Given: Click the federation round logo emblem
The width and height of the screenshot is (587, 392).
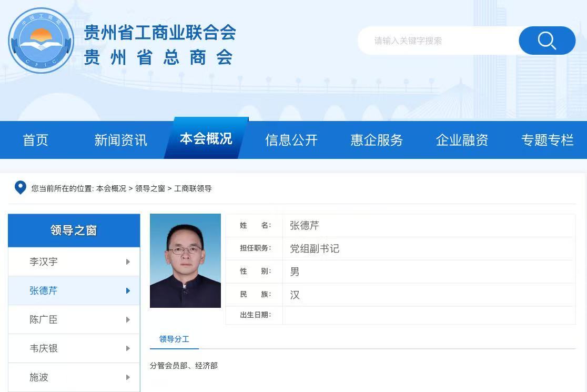Looking at the screenshot, I should [41, 41].
